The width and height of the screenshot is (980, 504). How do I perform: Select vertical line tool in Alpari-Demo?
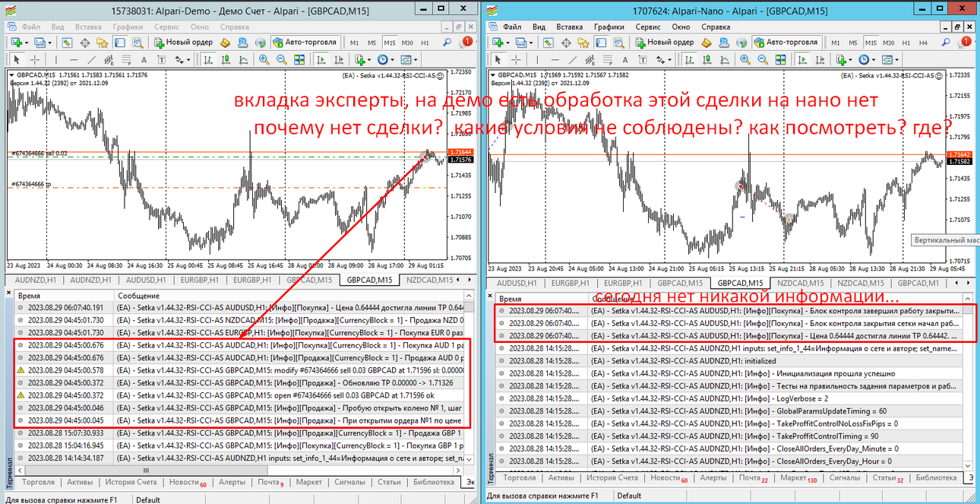coord(56,59)
